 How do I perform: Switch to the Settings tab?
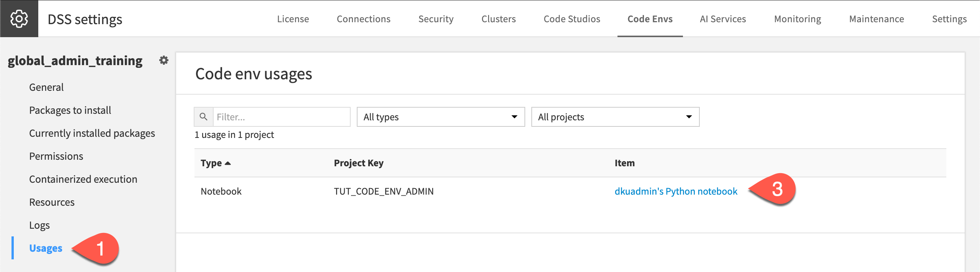[x=949, y=19]
